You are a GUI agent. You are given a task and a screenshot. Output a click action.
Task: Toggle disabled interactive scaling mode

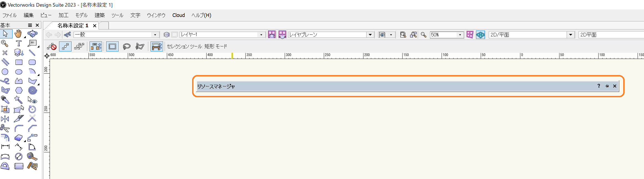[52, 46]
